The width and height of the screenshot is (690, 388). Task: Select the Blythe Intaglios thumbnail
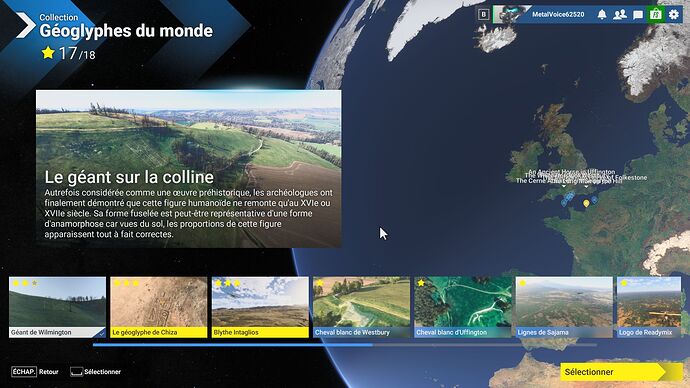coord(260,307)
